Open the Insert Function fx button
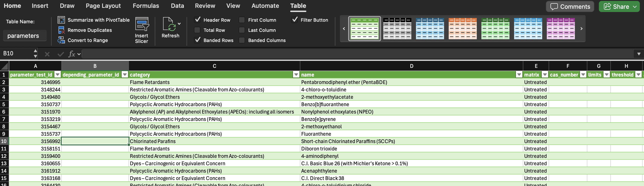This screenshot has width=644, height=186. click(72, 54)
